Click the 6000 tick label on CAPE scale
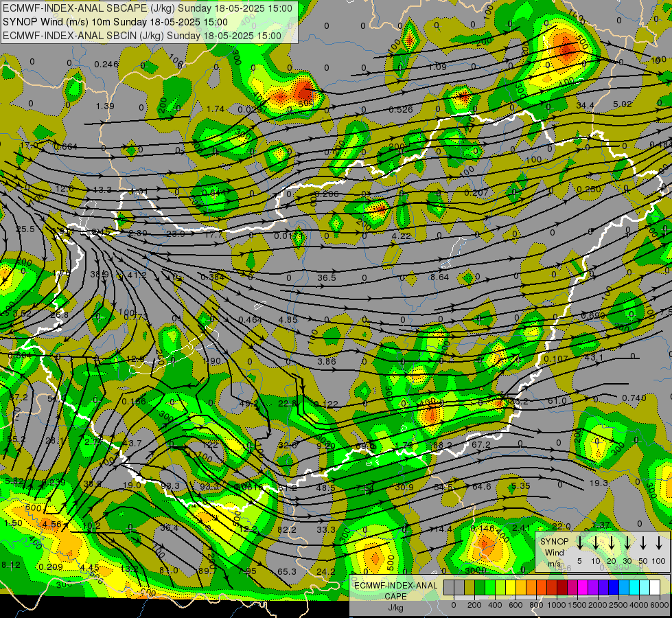 (x=660, y=605)
